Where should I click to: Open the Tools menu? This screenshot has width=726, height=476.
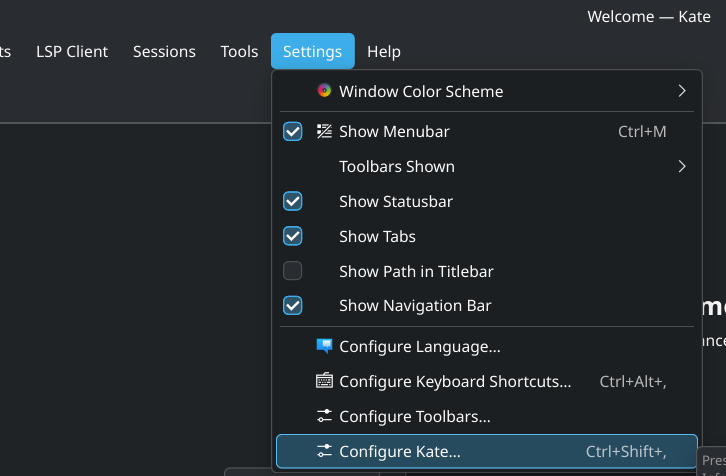(x=239, y=51)
